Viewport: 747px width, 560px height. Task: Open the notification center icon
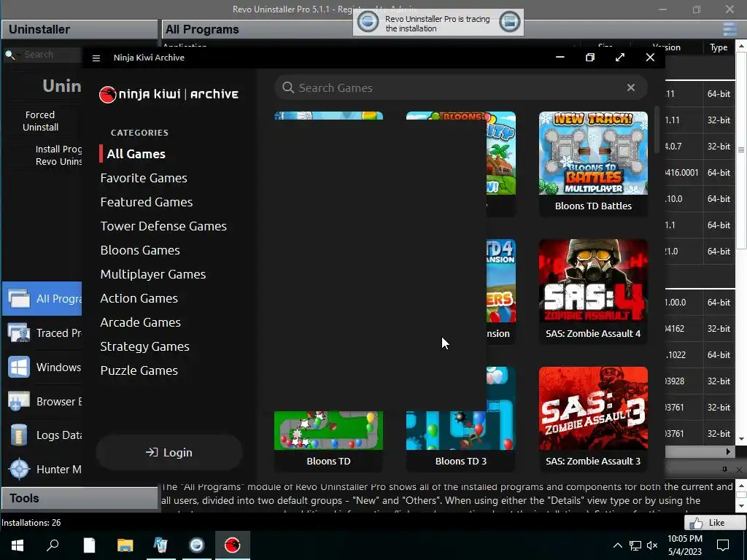[x=723, y=545]
